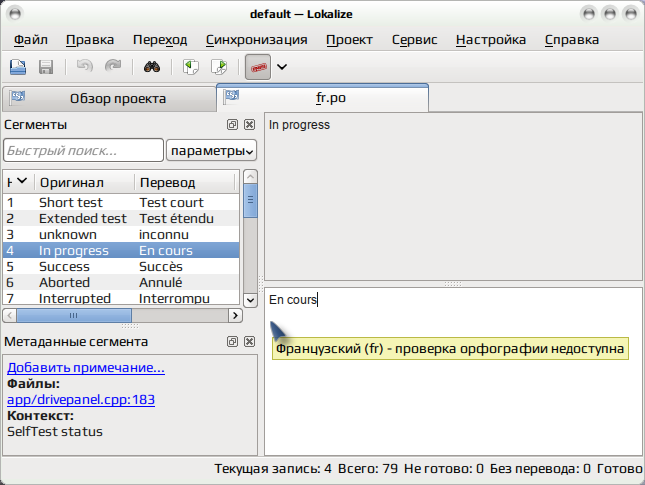Click in the En cours translation editor

pos(453,371)
